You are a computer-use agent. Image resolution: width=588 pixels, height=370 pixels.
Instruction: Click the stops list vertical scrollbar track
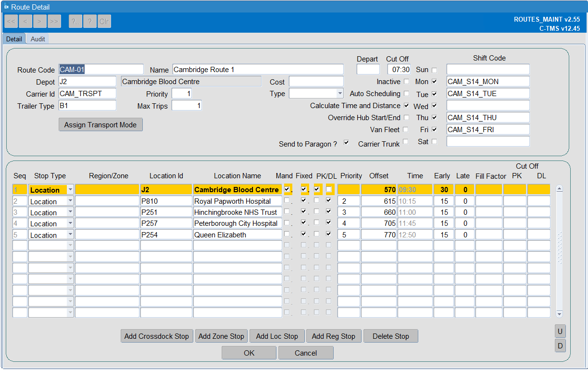pyautogui.click(x=559, y=250)
